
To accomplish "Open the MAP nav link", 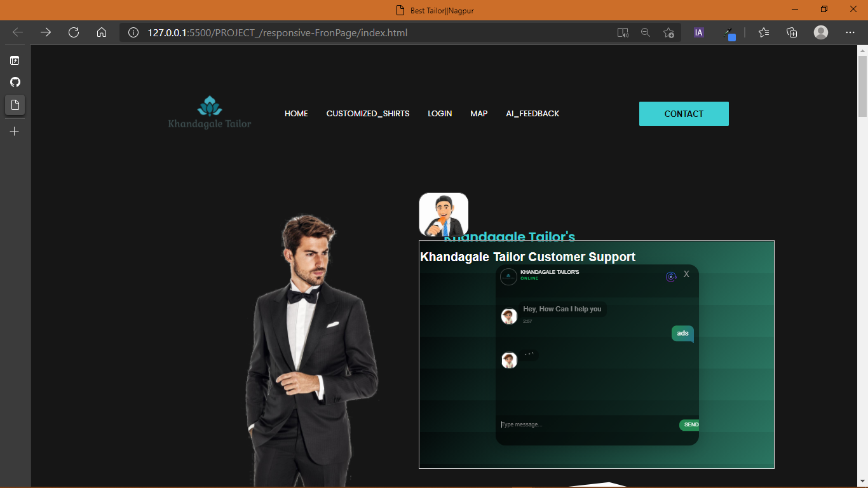I will point(479,114).
